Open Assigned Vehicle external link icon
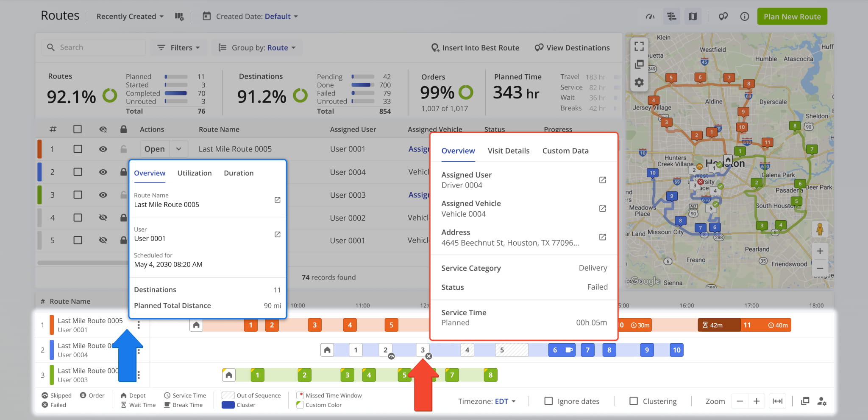 click(602, 208)
